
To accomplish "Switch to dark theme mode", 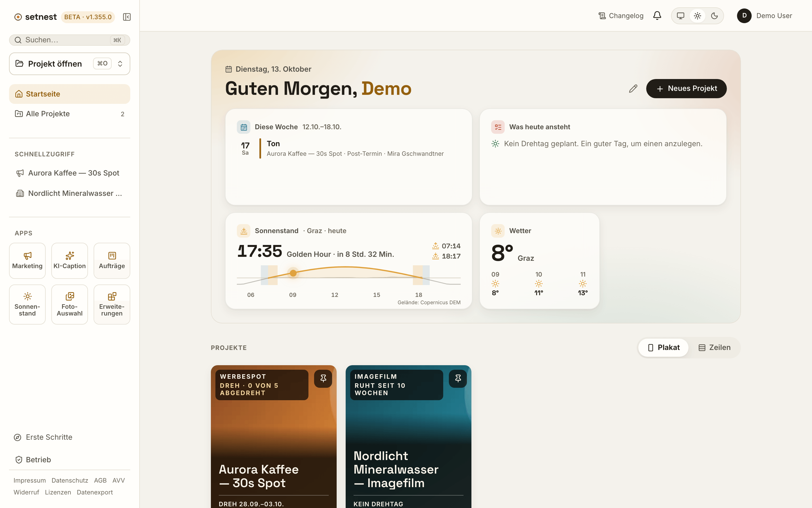I will pyautogui.click(x=714, y=16).
